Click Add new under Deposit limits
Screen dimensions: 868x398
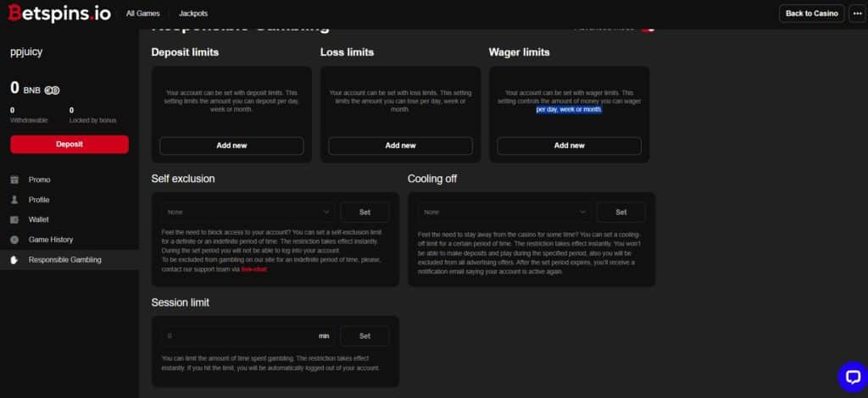(x=231, y=146)
